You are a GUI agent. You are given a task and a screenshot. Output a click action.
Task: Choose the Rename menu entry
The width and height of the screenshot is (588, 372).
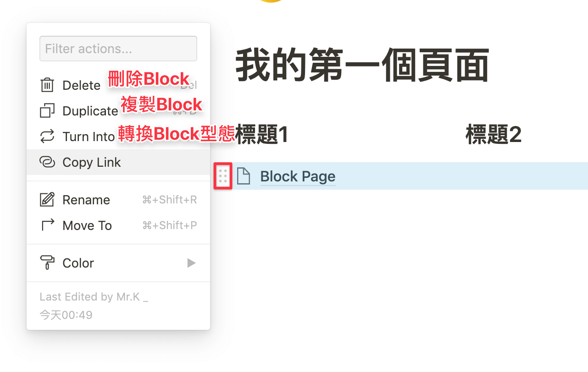(86, 200)
